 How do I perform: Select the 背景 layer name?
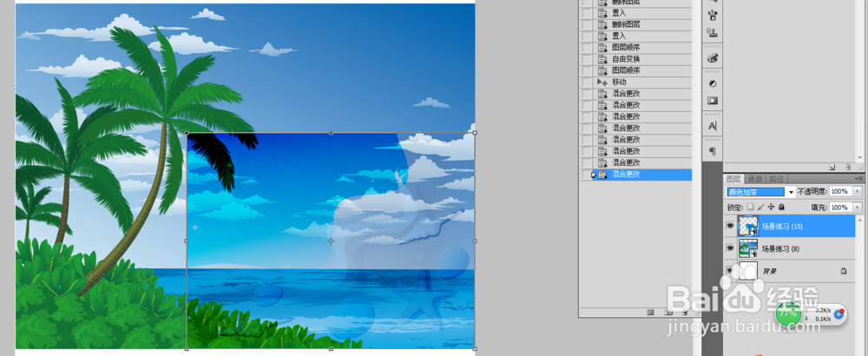click(x=770, y=271)
